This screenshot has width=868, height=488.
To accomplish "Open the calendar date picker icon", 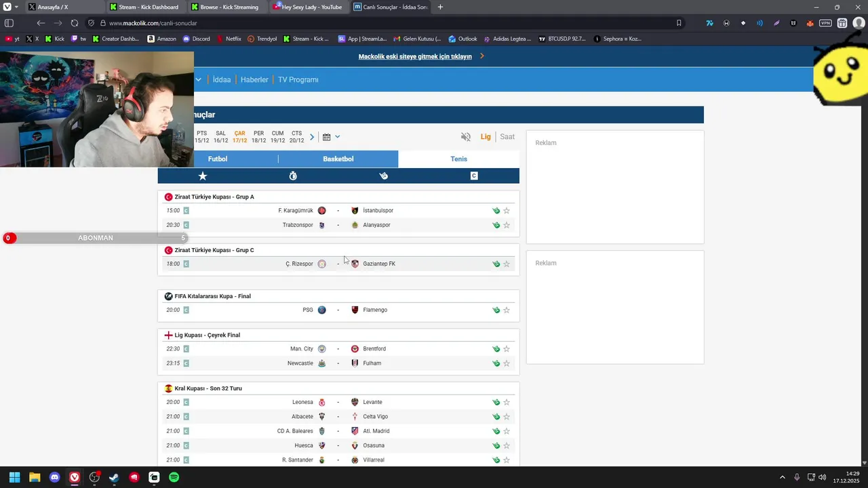I will (x=326, y=137).
